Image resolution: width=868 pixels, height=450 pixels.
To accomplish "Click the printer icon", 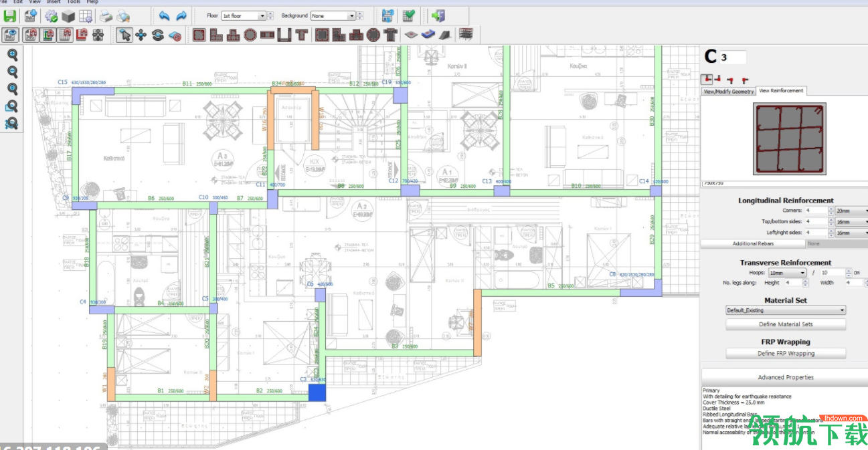I will 106,15.
